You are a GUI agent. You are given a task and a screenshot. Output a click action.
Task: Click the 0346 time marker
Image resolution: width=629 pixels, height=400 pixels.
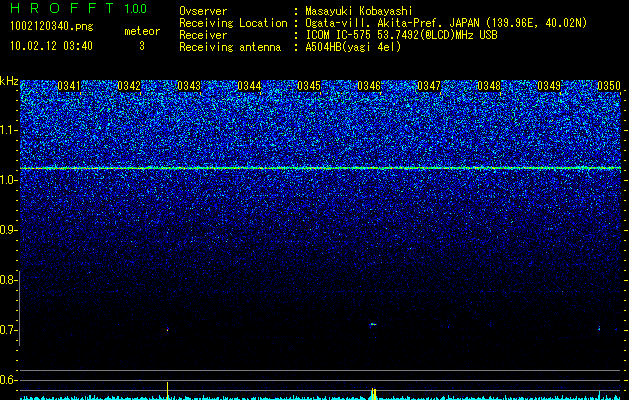click(369, 86)
